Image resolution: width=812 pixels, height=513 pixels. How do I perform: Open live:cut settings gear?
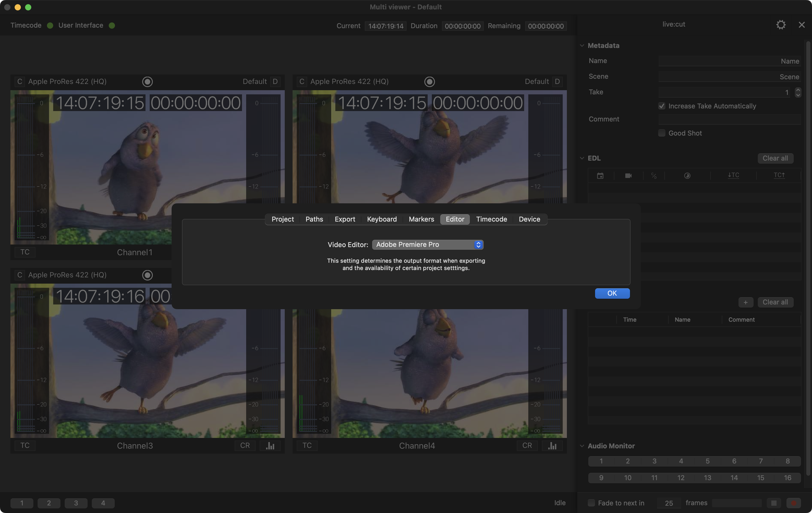(781, 25)
